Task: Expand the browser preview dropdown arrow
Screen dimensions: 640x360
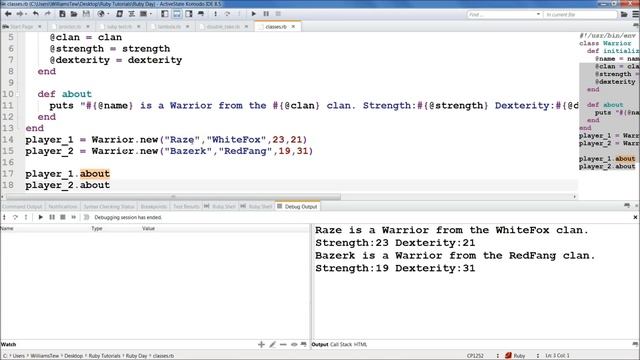Action: tap(108, 14)
